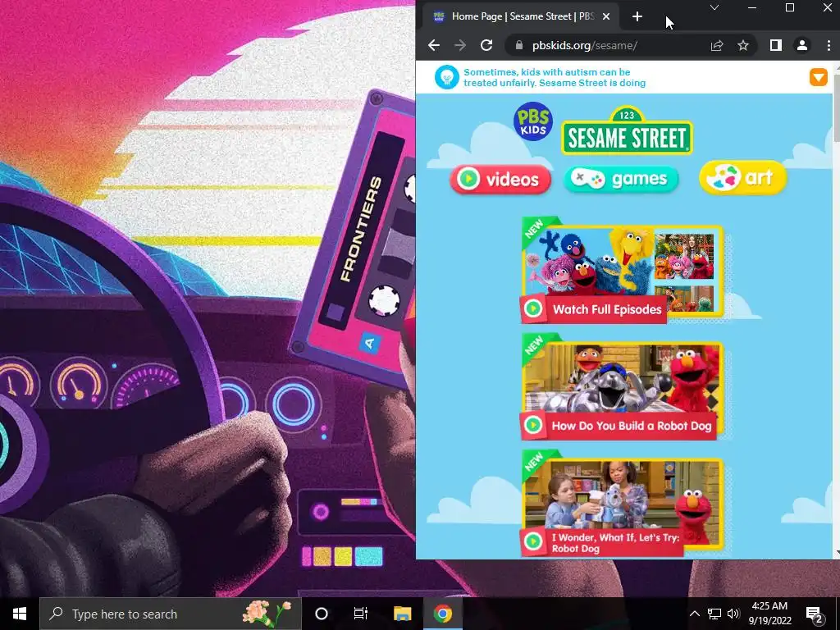Click the taskbar search box

(171, 614)
